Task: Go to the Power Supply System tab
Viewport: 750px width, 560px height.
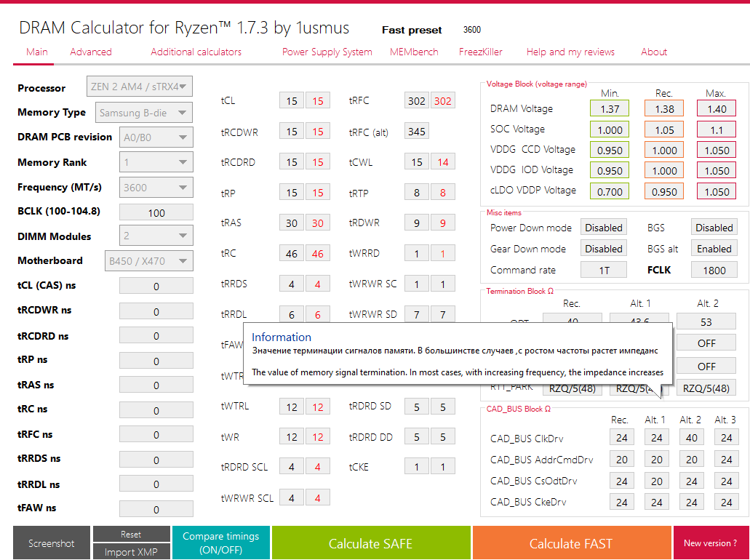Action: (x=327, y=52)
